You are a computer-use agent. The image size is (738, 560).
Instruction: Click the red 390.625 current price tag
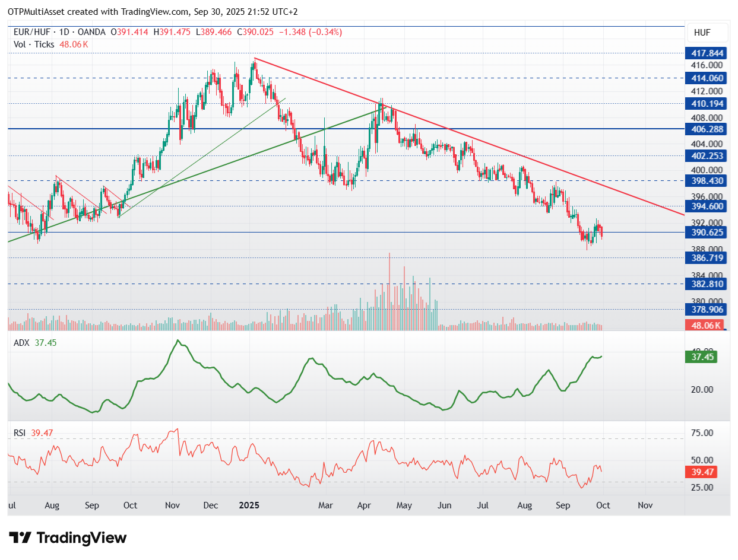(x=705, y=232)
